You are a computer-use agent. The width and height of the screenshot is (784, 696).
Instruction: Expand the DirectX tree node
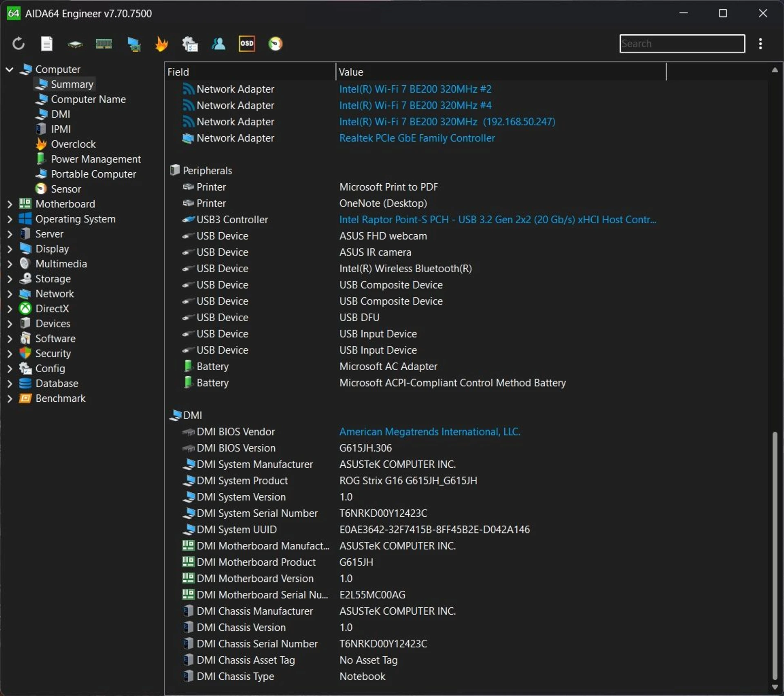pyautogui.click(x=9, y=309)
